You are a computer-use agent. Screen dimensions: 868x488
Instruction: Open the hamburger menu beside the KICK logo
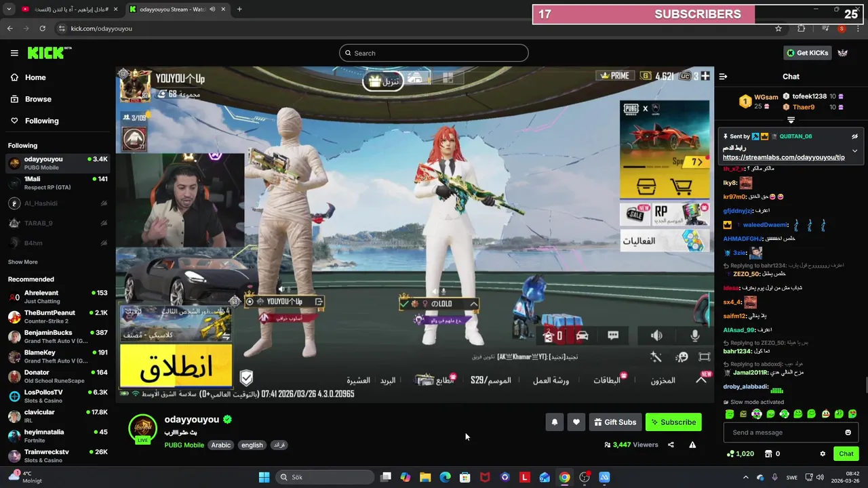point(14,53)
